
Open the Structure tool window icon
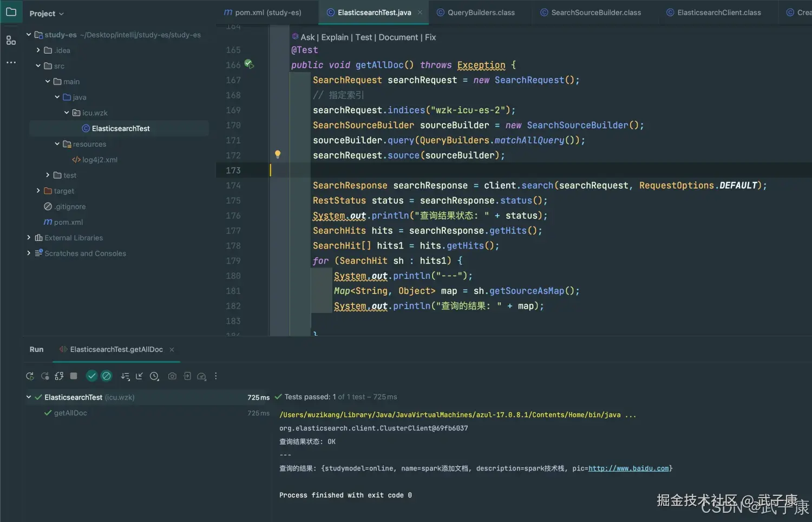point(11,40)
